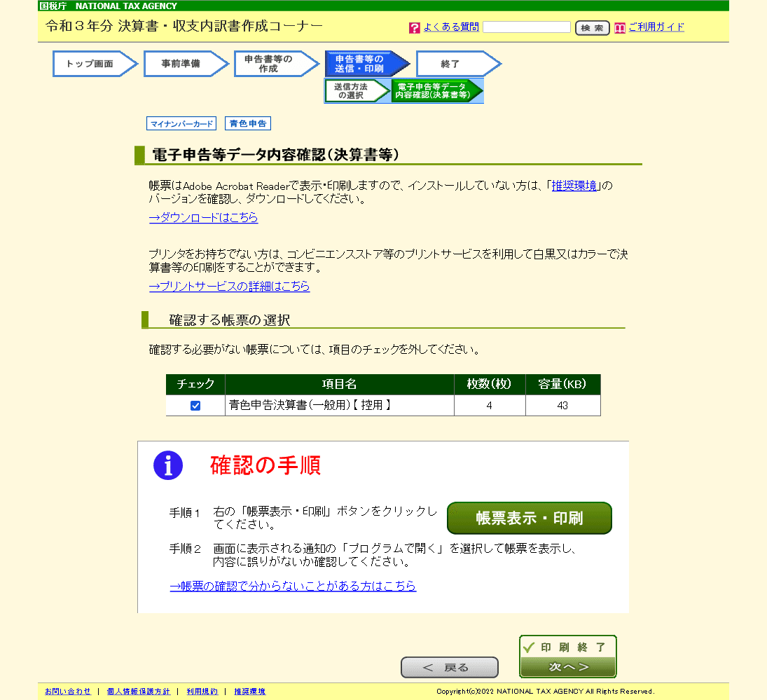Screen dimensions: 767x700
Task: Uncheck 青色申告決算書(一般用)【控用】
Action: 195,404
